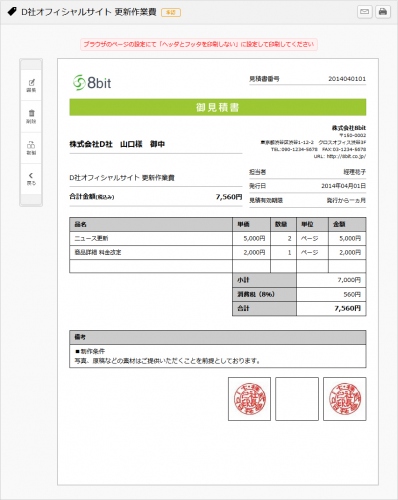Click the 単価 column header
Image resolution: width=398 pixels, height=500 pixels.
click(251, 224)
